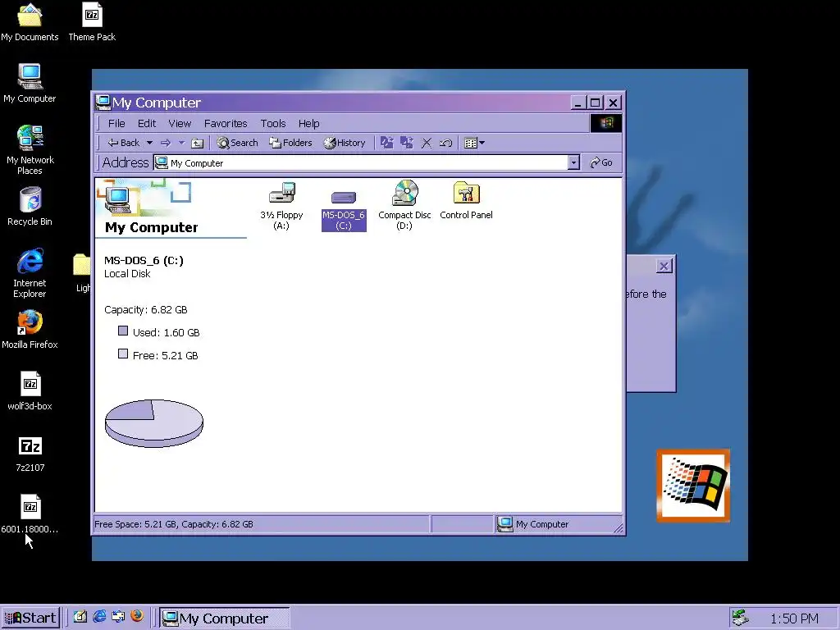840x630 pixels.
Task: Select the wolf3d-box archive file
Action: pos(30,391)
